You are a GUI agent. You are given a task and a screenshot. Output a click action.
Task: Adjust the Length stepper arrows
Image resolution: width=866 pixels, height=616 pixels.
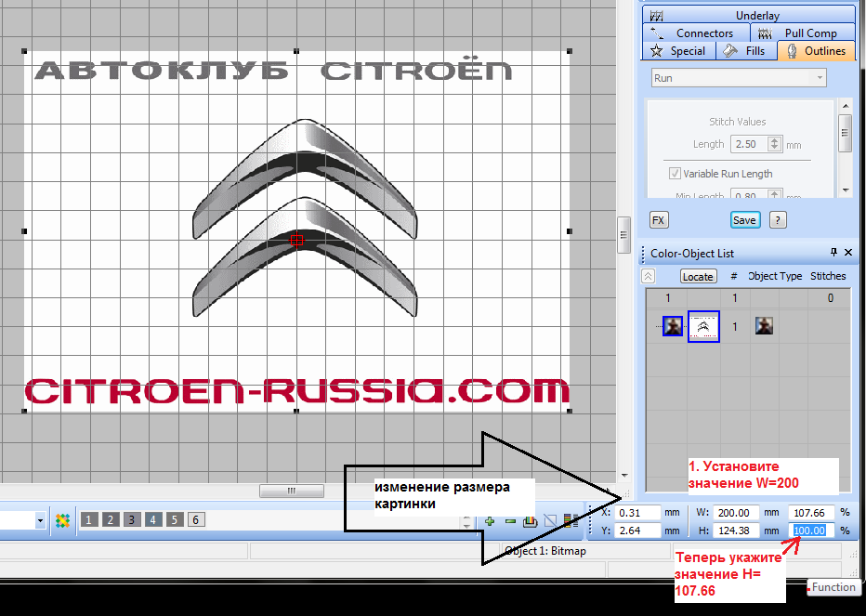click(x=774, y=144)
